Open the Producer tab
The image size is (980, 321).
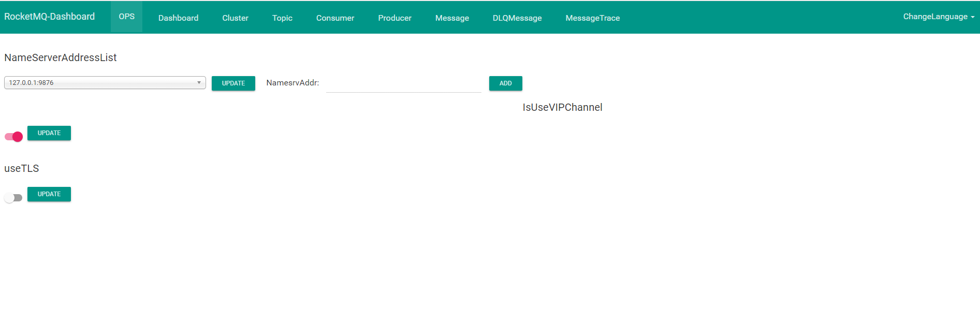394,18
